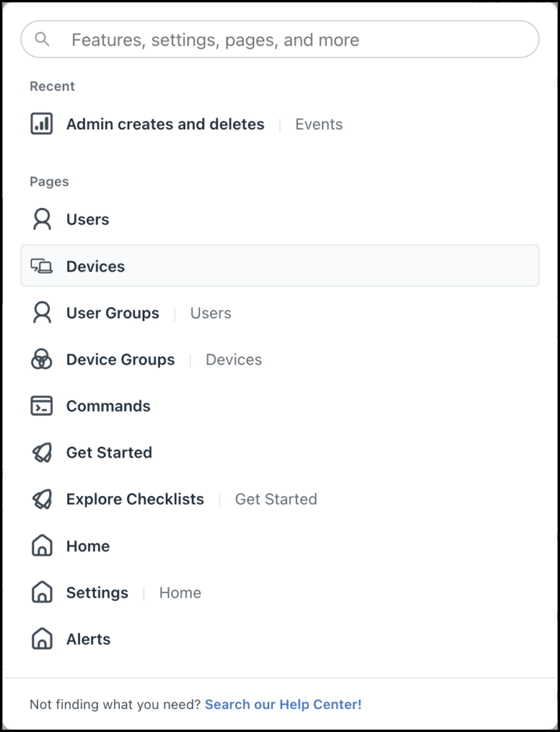Click the magnifying glass search icon

[42, 39]
